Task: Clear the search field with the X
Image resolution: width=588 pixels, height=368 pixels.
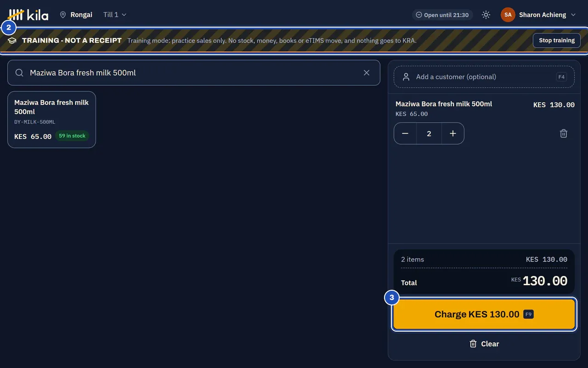Action: point(367,73)
